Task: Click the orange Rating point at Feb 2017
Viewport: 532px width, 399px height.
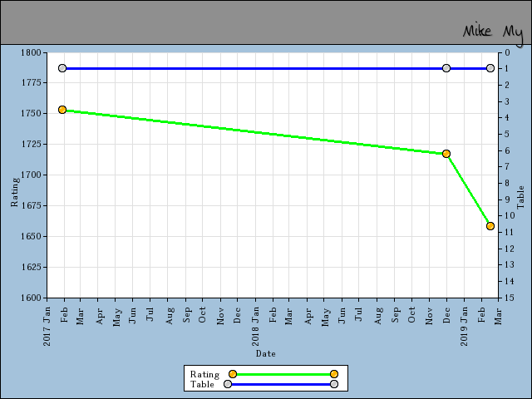Action: (x=62, y=110)
